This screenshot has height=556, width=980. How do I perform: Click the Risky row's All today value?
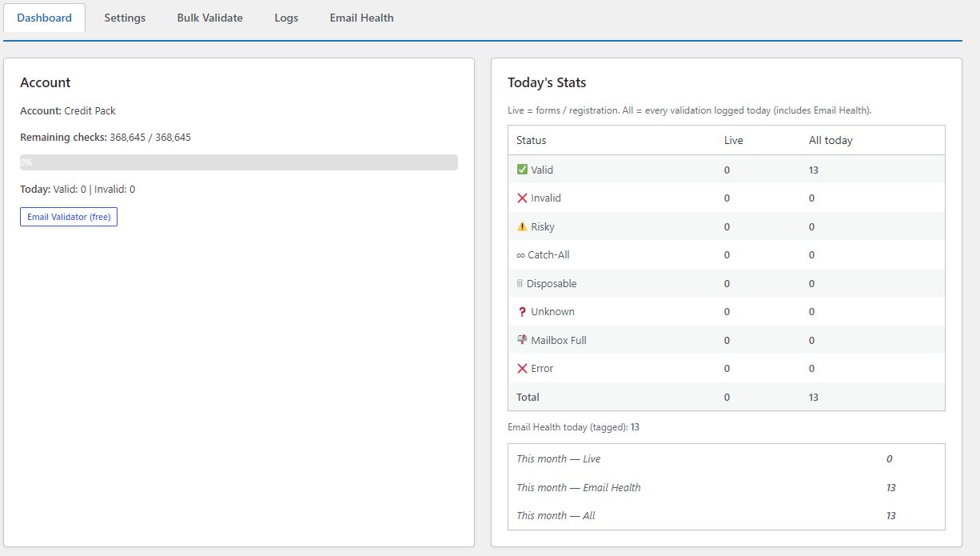(811, 227)
